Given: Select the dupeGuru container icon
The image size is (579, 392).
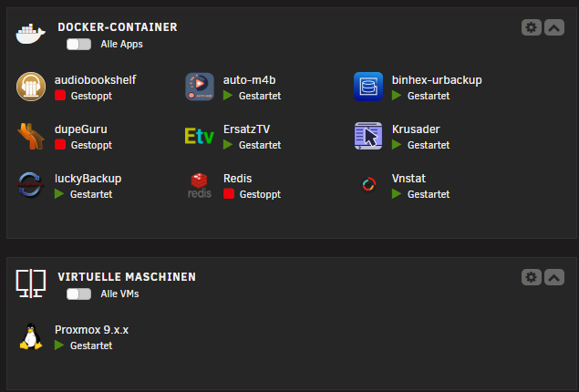Looking at the screenshot, I should point(31,136).
